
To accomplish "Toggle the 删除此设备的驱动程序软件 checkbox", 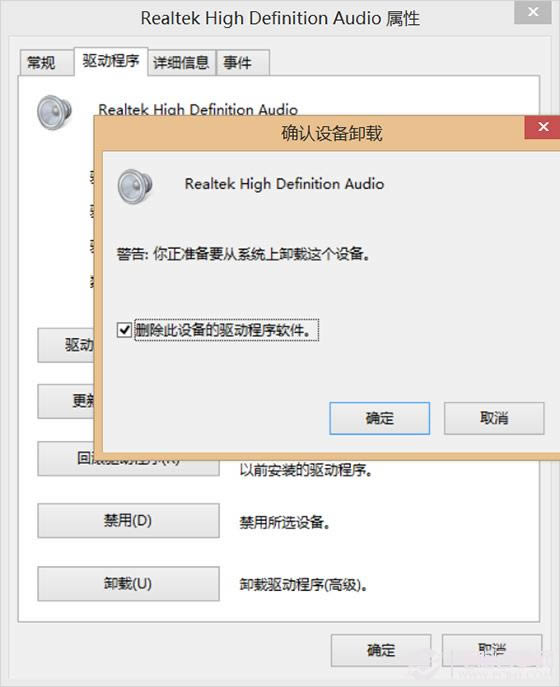I will pyautogui.click(x=124, y=329).
